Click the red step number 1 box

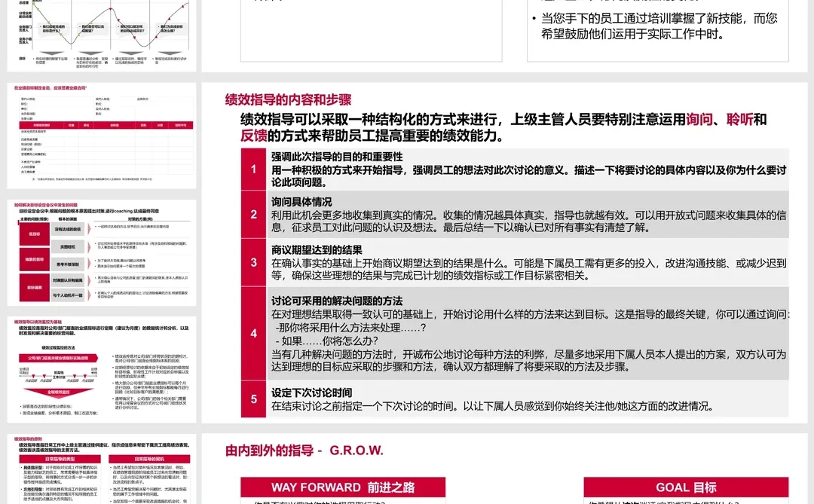coord(253,169)
